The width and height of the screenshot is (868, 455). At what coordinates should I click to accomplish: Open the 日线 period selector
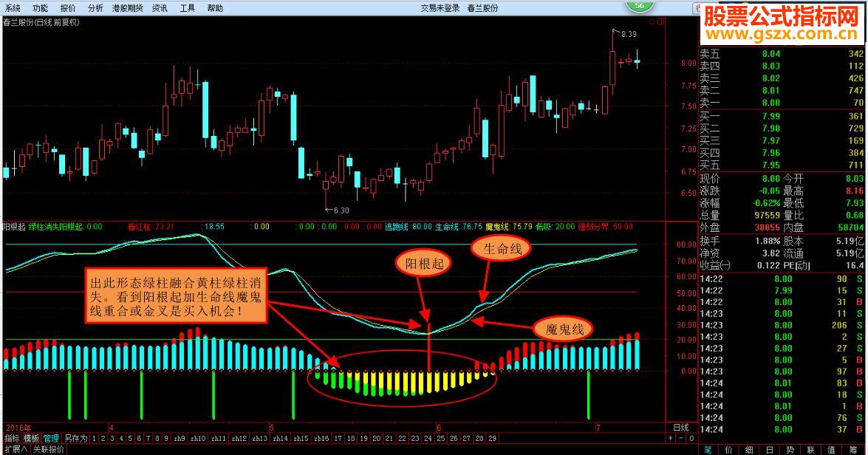click(681, 428)
